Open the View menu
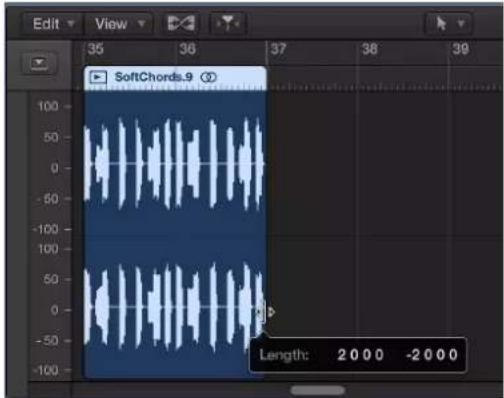The image size is (504, 398). (x=119, y=24)
